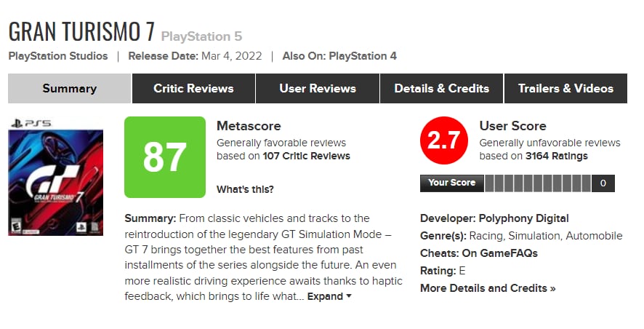Click the red User Score 2.7 circle
This screenshot has height=329, width=644.
(x=443, y=140)
